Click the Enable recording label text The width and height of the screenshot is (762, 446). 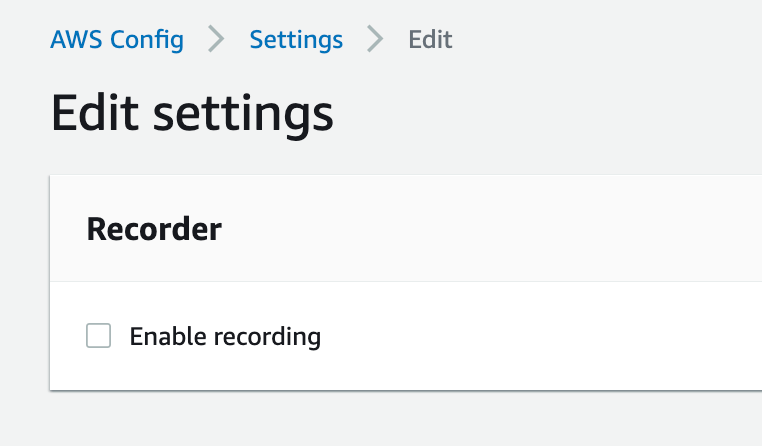pyautogui.click(x=225, y=337)
